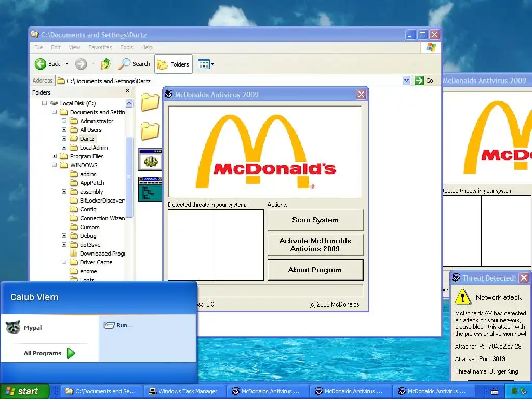Click the About Program button

[315, 270]
